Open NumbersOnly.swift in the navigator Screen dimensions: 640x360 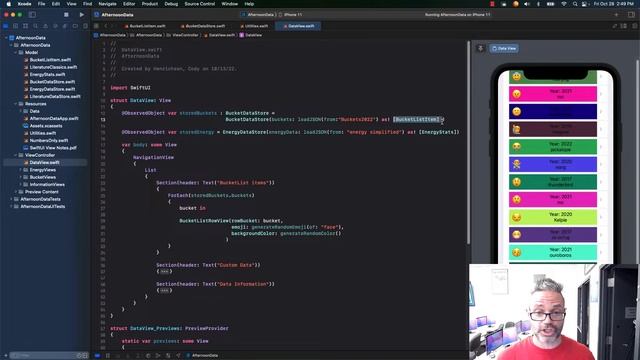(49, 141)
